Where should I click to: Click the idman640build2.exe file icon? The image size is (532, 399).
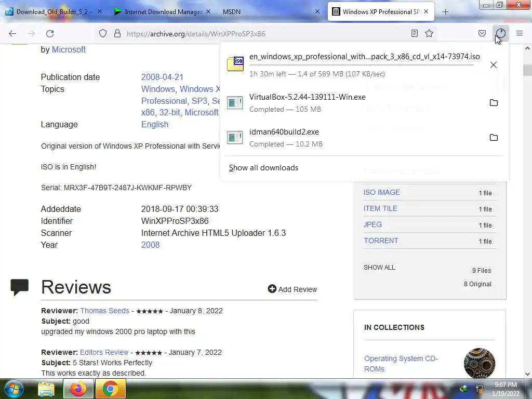tap(235, 137)
